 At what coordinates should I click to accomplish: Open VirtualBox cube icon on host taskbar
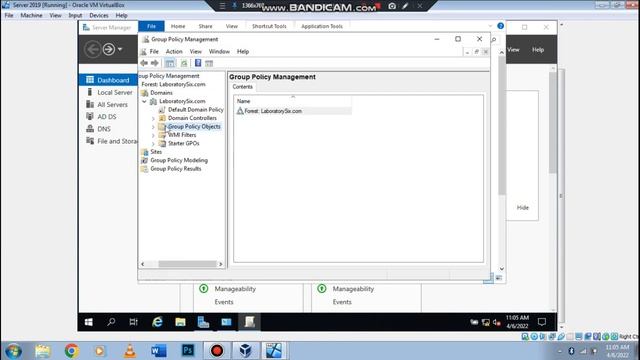(245, 351)
